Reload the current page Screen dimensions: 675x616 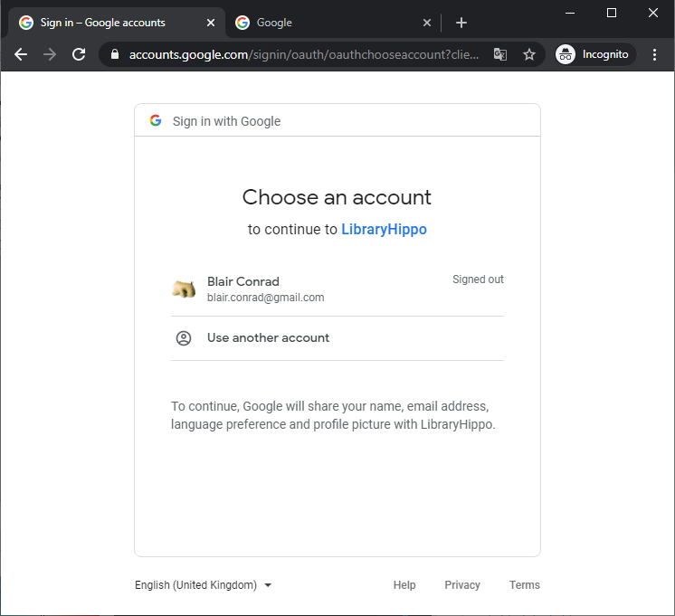[x=79, y=54]
